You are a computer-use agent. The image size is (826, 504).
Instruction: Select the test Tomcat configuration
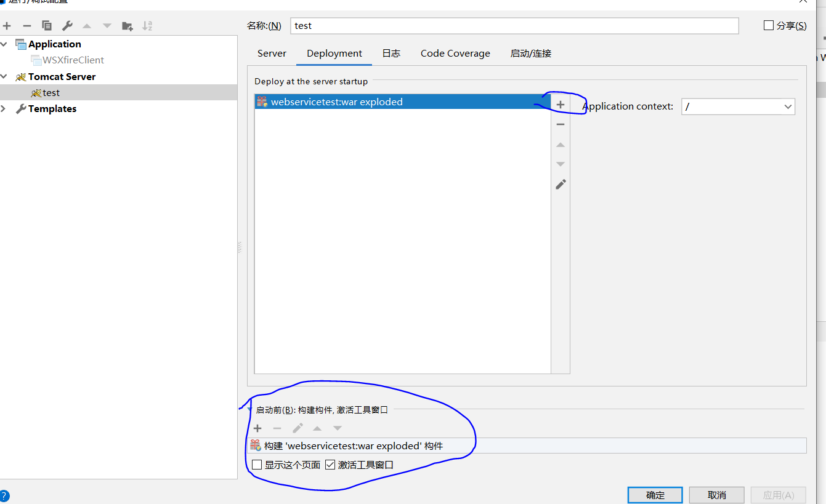pyautogui.click(x=51, y=93)
